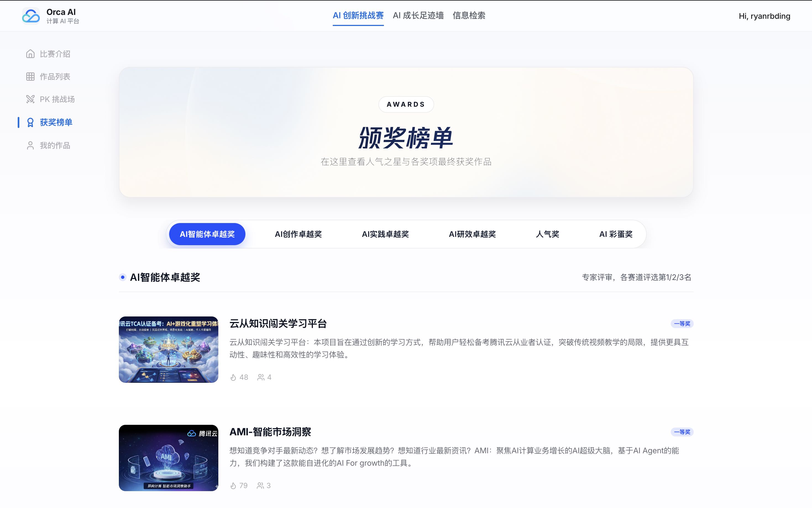Image resolution: width=812 pixels, height=508 pixels.
Task: Open thumbnail of AMI-智能市场洞察
Action: click(169, 458)
